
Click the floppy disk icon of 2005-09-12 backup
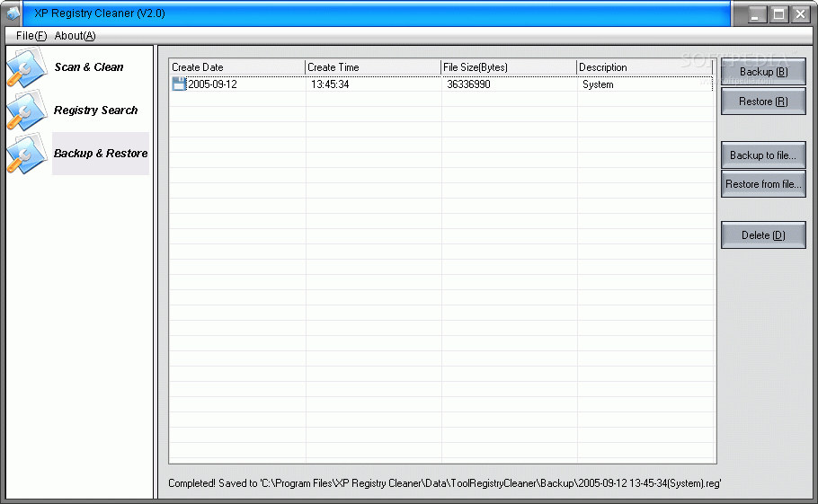(x=178, y=84)
